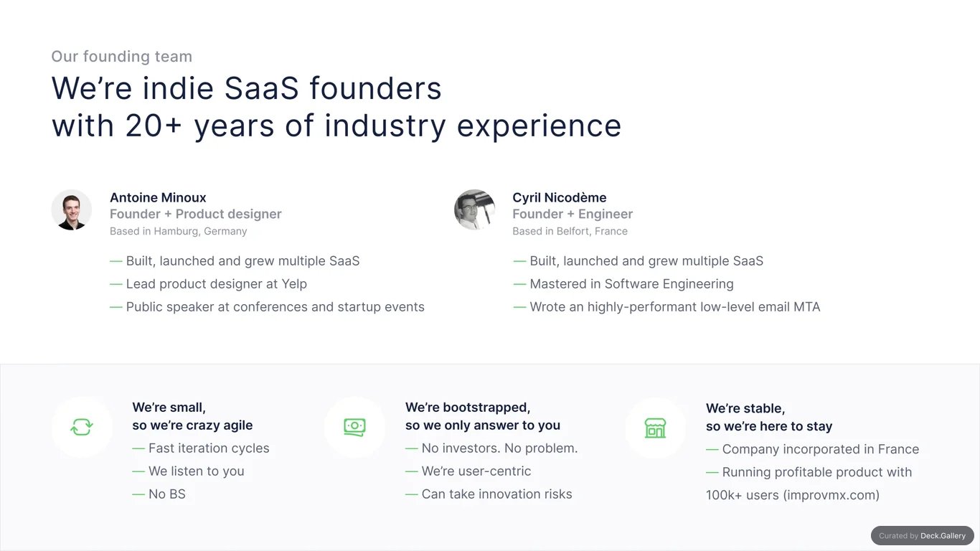Click the 'Our founding team' subtitle

122,56
